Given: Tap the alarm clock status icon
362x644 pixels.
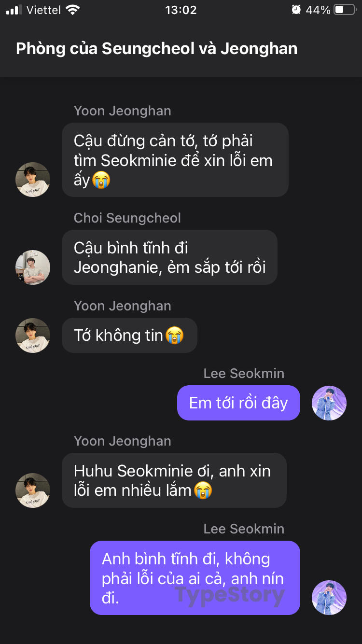Looking at the screenshot, I should click(296, 10).
